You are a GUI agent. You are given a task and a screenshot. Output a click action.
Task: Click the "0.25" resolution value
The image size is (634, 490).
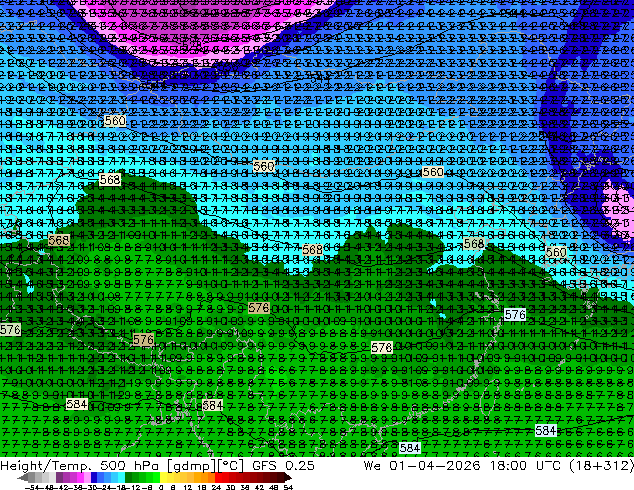pyautogui.click(x=300, y=466)
